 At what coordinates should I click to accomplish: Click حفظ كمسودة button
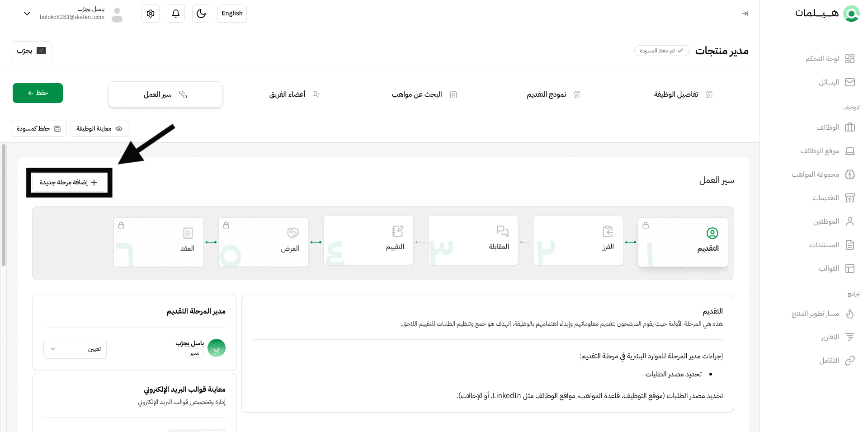tap(39, 129)
